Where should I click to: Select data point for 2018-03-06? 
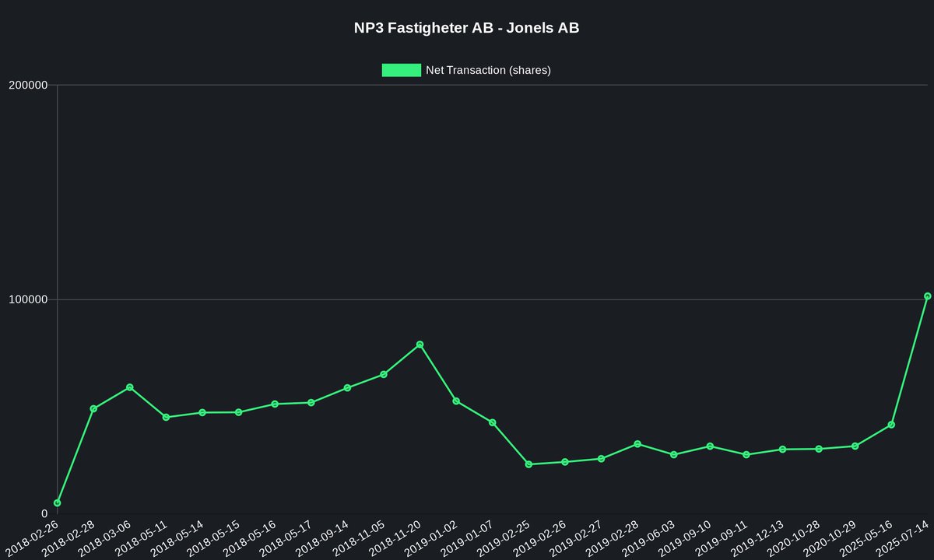pos(129,387)
